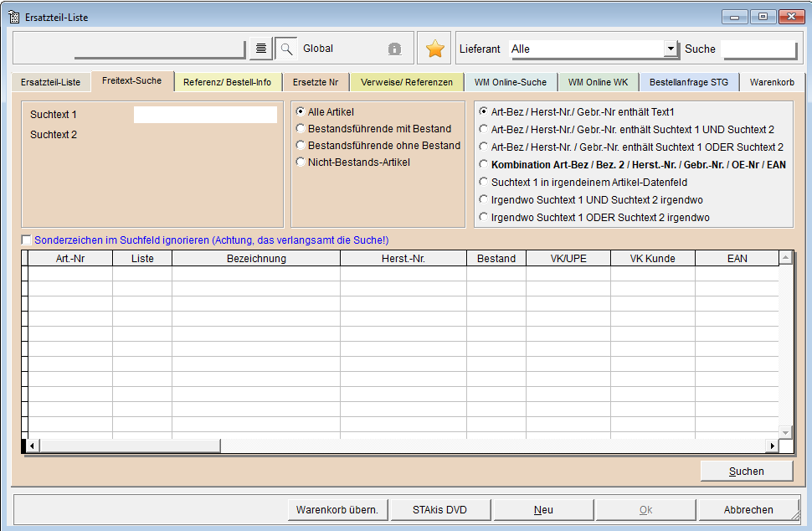Select Nicht-Bestands-Artikel radio button
Image resolution: width=812 pixels, height=531 pixels.
[301, 162]
